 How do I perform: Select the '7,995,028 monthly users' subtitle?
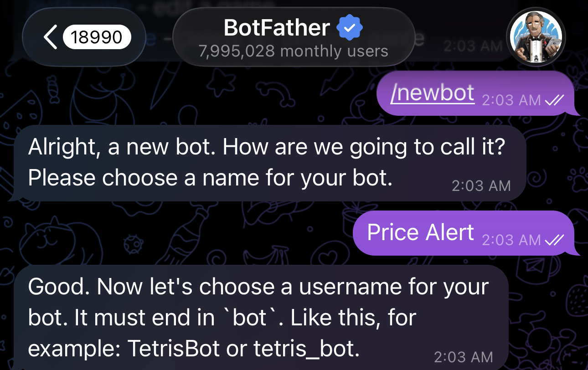(x=293, y=51)
